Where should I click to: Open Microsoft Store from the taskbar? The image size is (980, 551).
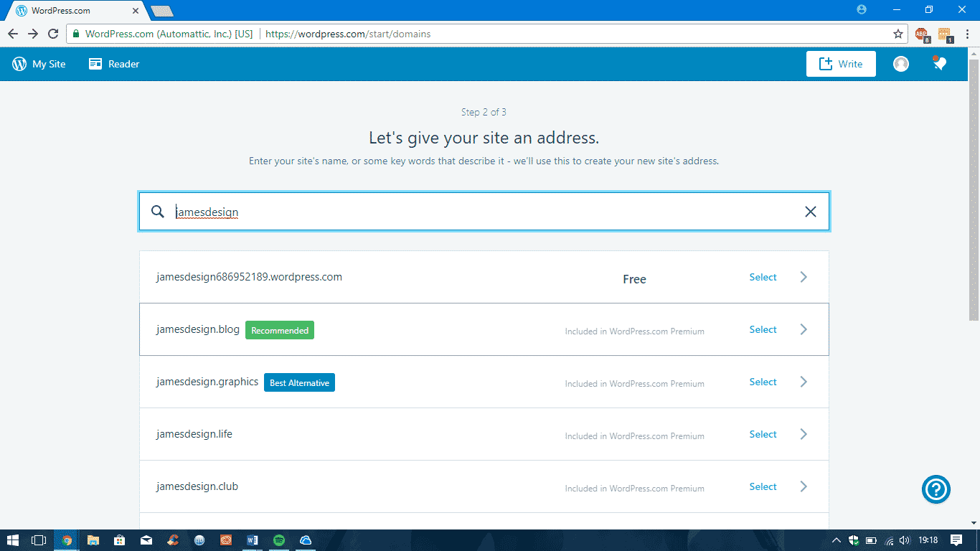pyautogui.click(x=120, y=540)
